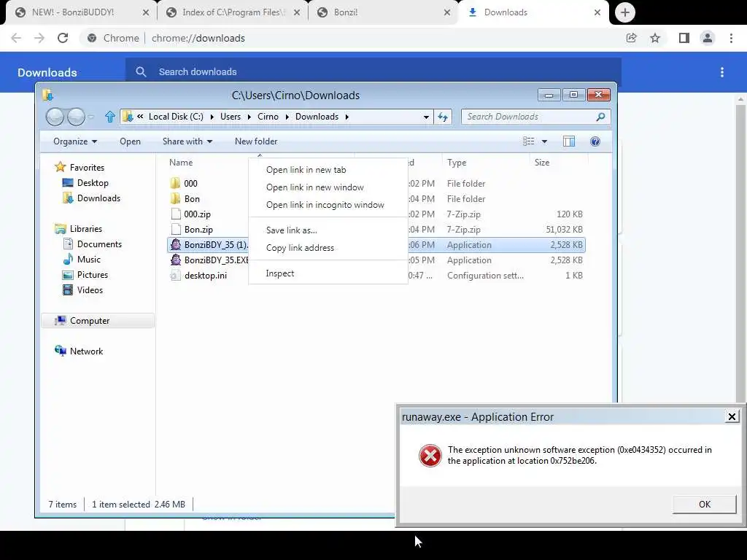
Task: Switch to NEW! - BonziBUDDY! tab
Action: [x=73, y=12]
